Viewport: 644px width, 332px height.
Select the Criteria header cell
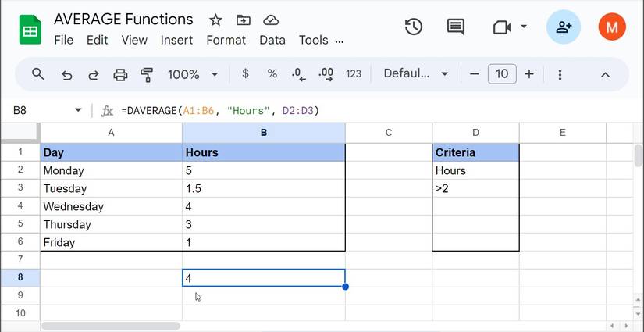(475, 152)
